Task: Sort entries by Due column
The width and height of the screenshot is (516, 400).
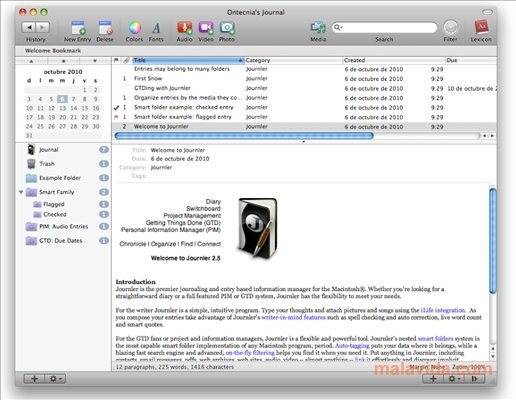Action: coord(471,60)
